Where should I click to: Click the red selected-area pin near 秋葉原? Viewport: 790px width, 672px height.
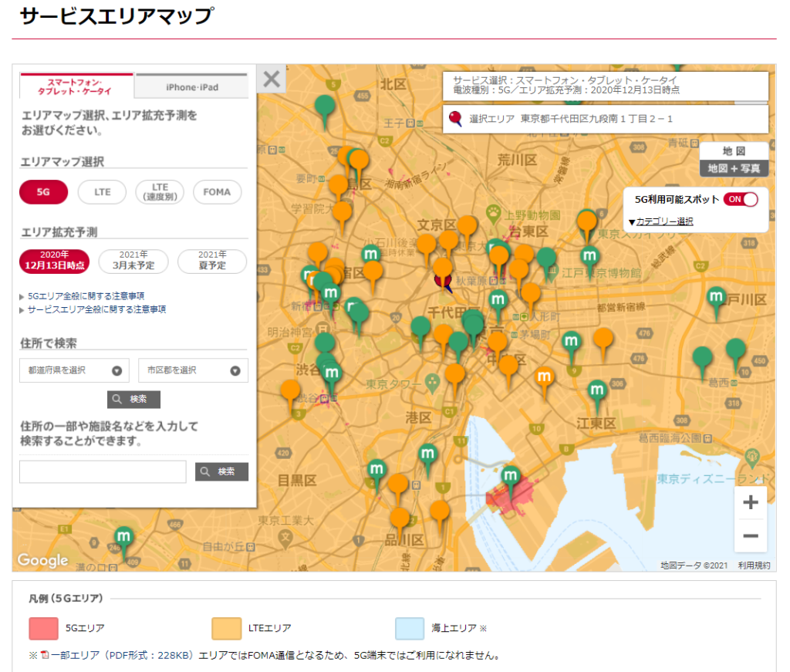pos(443,280)
